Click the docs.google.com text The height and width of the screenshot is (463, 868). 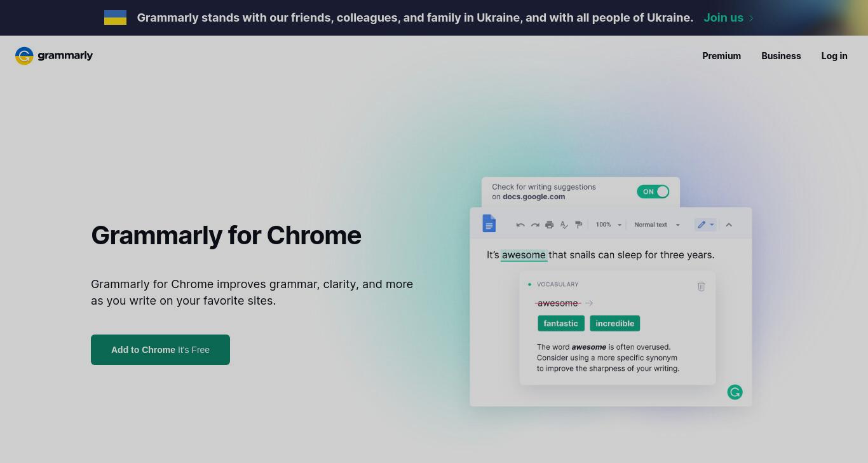(x=534, y=197)
